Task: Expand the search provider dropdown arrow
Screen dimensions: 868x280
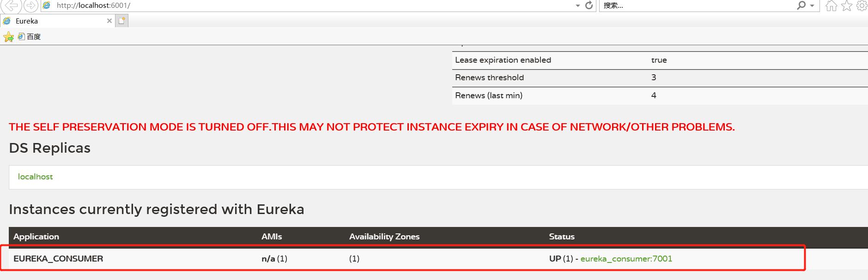Action: 812,6
